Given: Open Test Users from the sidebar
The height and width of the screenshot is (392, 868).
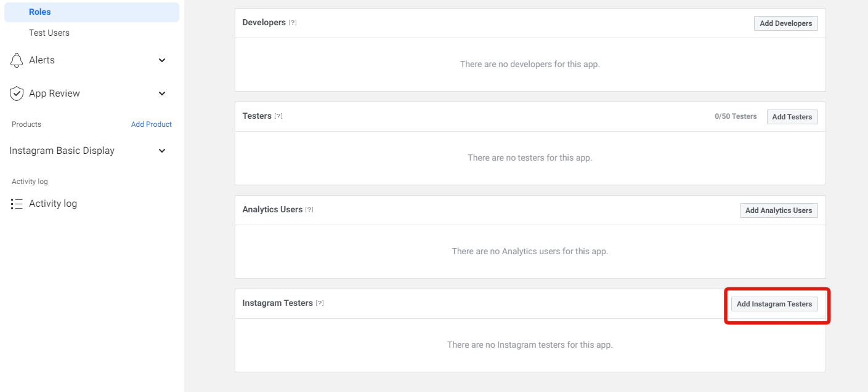Looking at the screenshot, I should point(49,32).
